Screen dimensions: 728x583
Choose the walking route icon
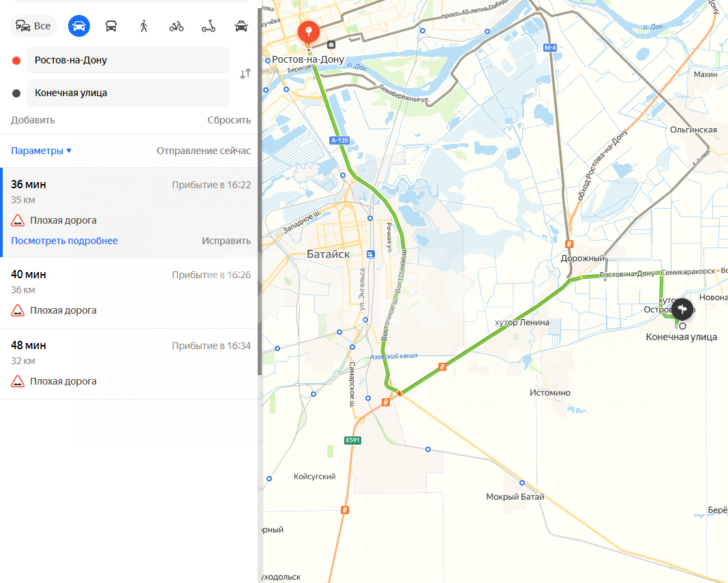pos(143,26)
